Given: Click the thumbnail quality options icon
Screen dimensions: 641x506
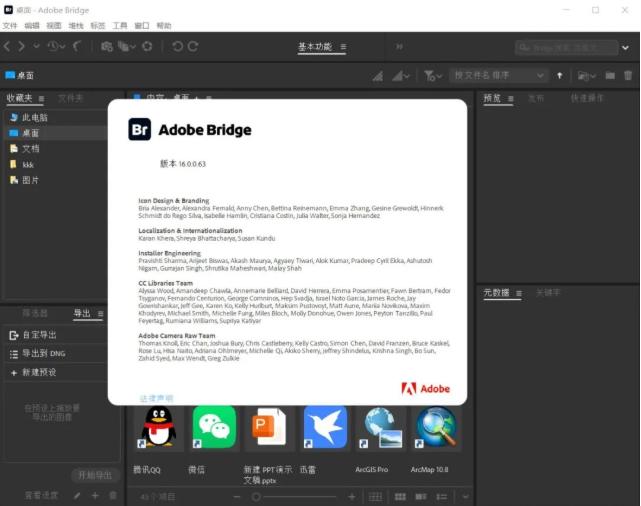Looking at the screenshot, I should (378, 76).
